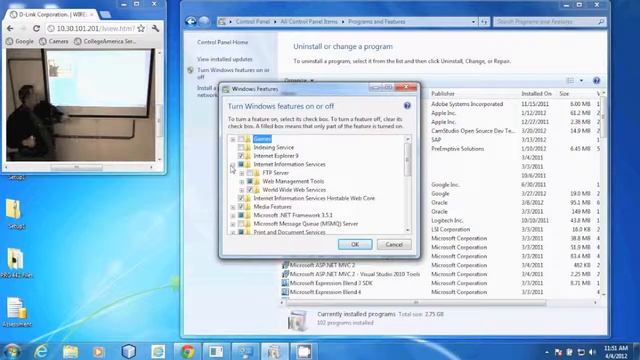The height and width of the screenshot is (360, 640).
Task: Show hidden system tray icons
Action: pyautogui.click(x=547, y=352)
